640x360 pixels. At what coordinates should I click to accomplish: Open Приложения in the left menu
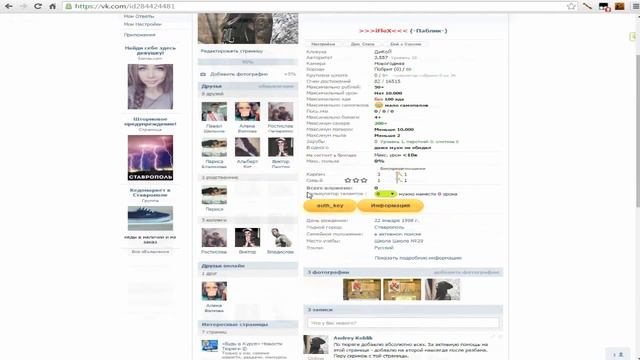click(140, 35)
